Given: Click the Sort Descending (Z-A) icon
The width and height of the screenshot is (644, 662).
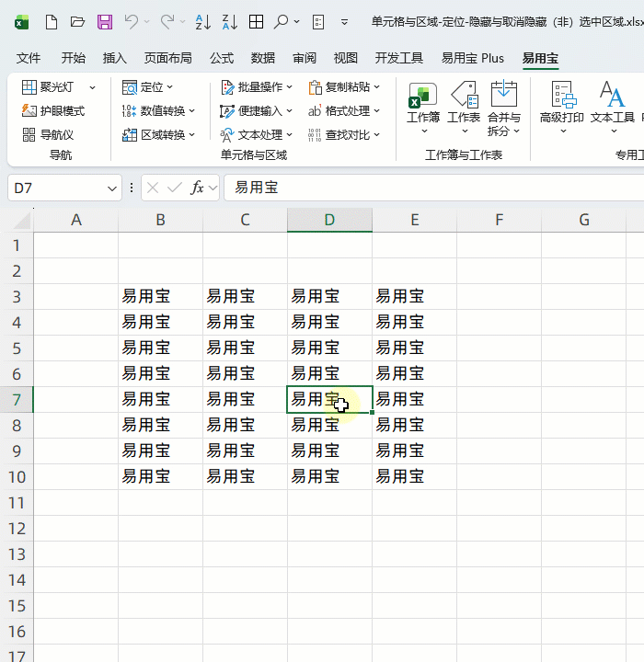Looking at the screenshot, I should click(230, 21).
